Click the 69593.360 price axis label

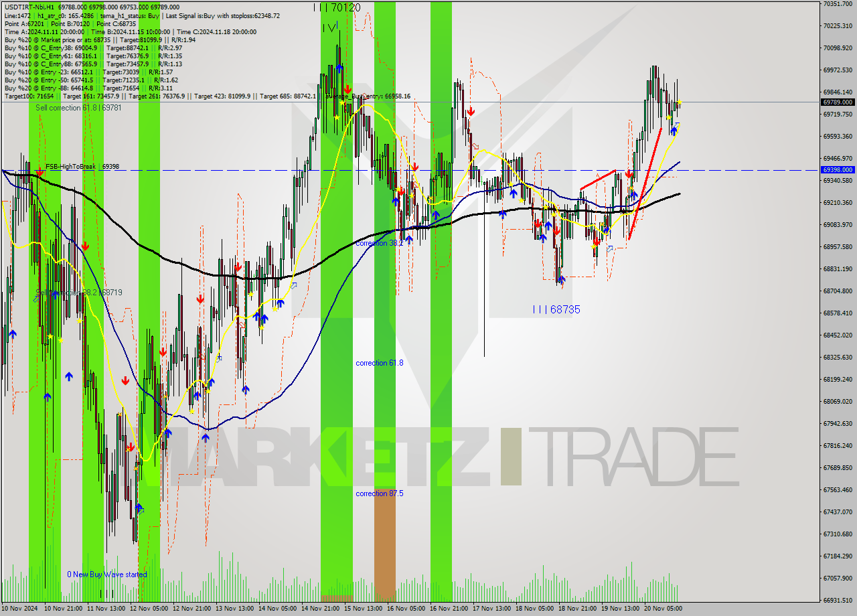[x=838, y=136]
